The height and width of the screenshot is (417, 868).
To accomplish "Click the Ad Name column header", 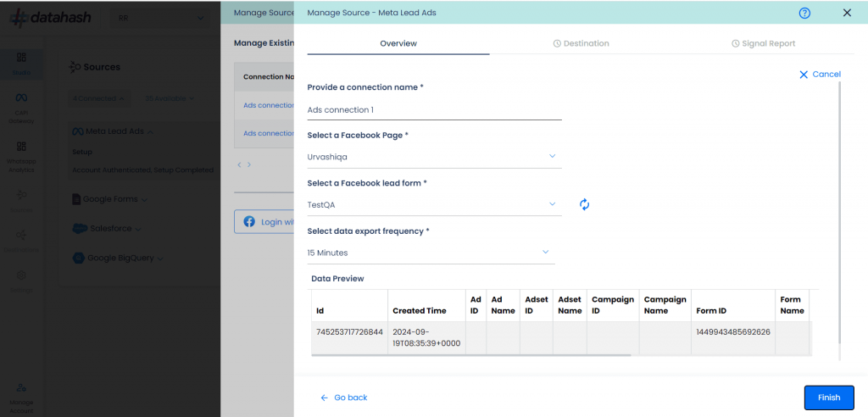I will coord(504,305).
